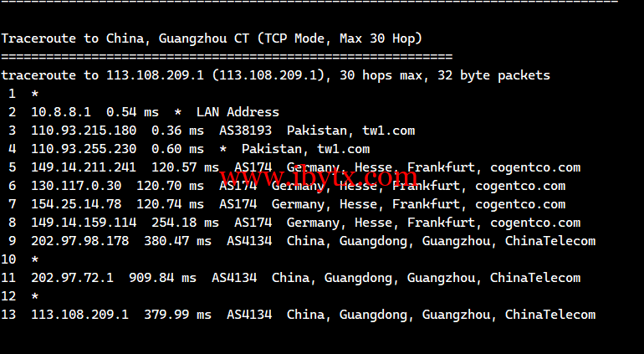
Task: Click the Traceroute to China Guangzhou CT title
Action: pos(212,38)
